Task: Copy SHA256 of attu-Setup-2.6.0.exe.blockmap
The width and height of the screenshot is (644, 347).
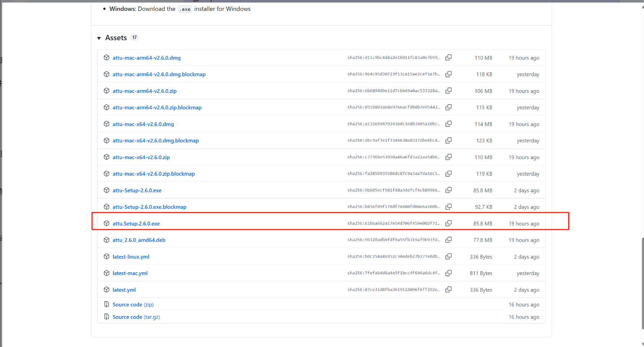Action: (x=448, y=207)
